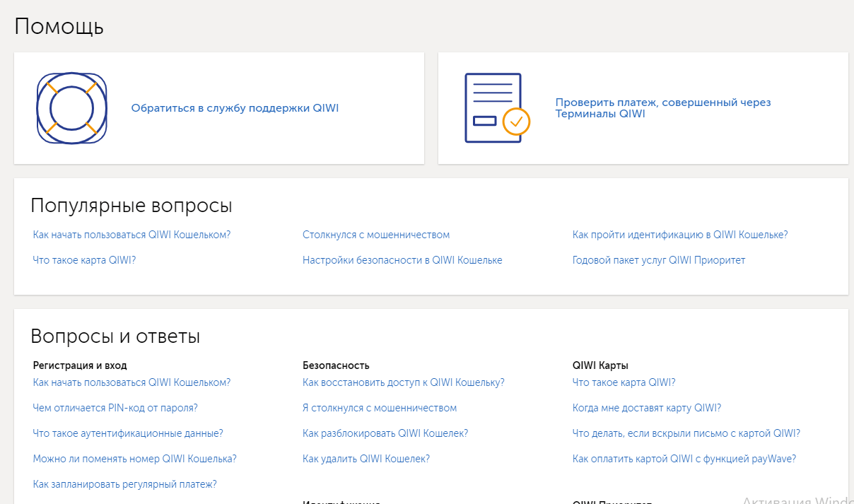Open 'Годовой пакет услуг QIWI Приоритет'
The width and height of the screenshot is (854, 504).
[x=659, y=260]
